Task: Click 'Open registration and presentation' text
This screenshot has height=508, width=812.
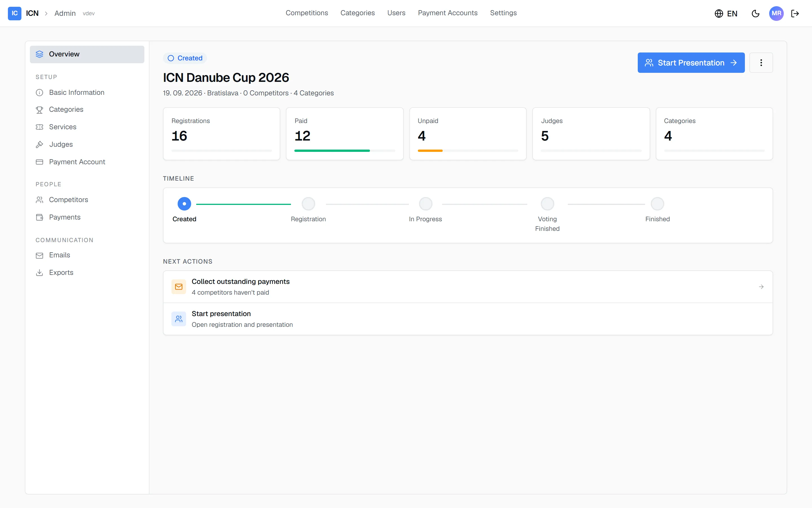Action: click(x=242, y=325)
